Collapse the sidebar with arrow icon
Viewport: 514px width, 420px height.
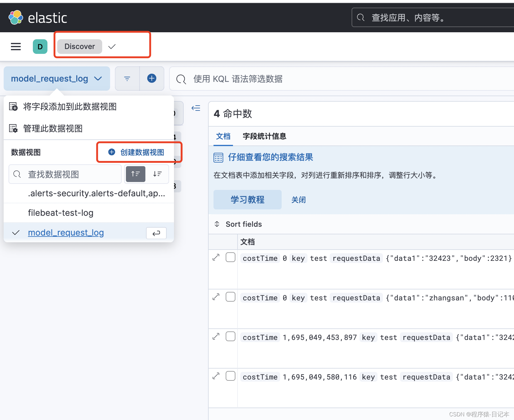[x=196, y=108]
